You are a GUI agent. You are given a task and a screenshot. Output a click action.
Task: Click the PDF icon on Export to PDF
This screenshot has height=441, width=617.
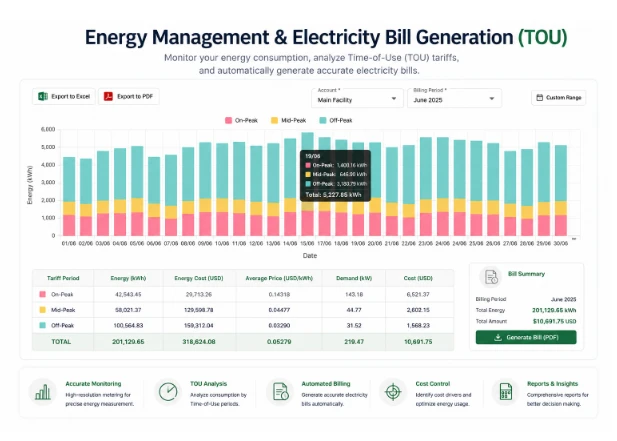108,96
